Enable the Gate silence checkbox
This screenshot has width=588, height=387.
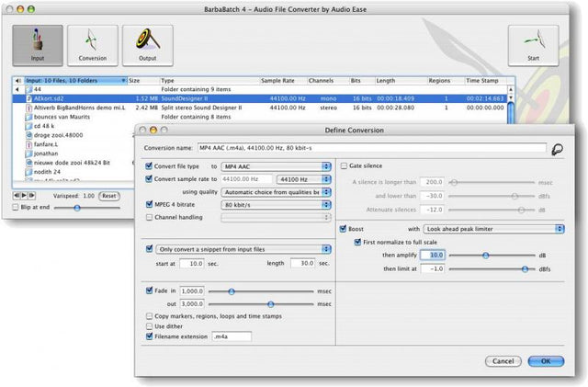[x=344, y=166]
